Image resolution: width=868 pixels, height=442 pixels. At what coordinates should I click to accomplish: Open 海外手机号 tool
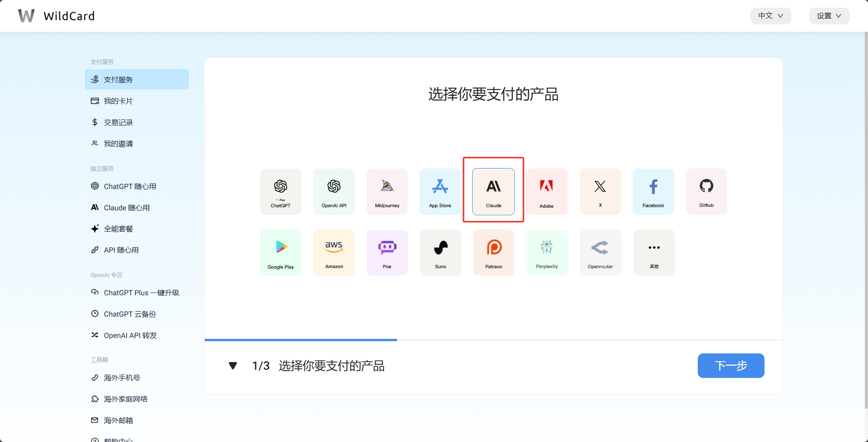pos(137,377)
